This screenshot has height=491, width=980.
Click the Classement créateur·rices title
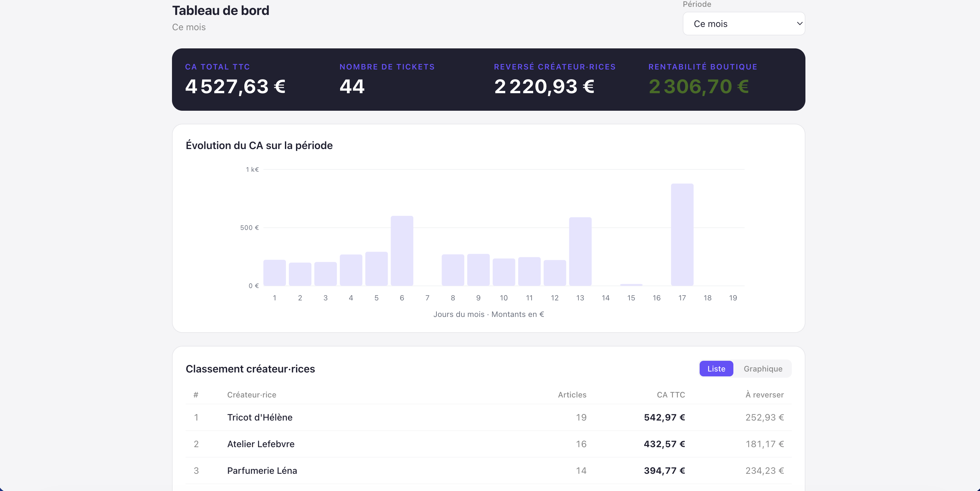click(250, 369)
